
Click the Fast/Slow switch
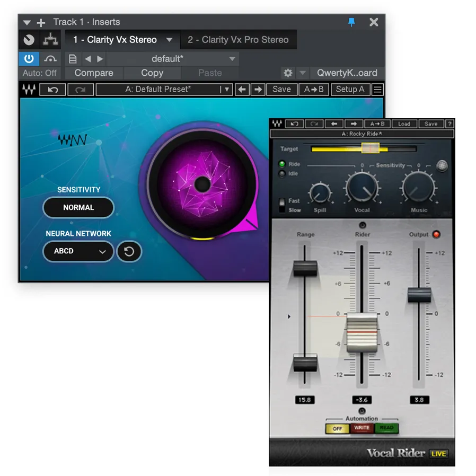[x=282, y=205]
